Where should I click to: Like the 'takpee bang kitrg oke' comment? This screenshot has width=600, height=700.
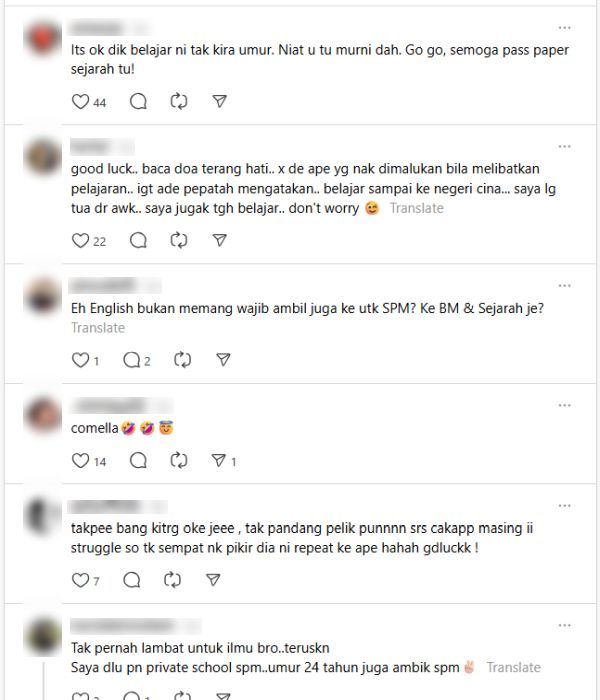[80, 580]
